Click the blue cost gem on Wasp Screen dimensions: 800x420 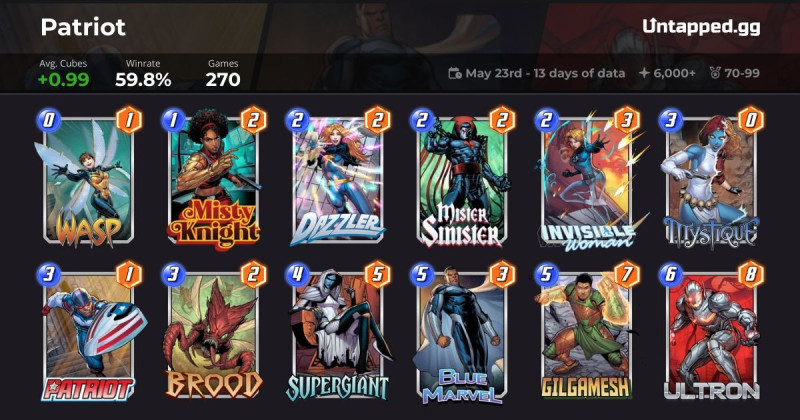(x=48, y=120)
